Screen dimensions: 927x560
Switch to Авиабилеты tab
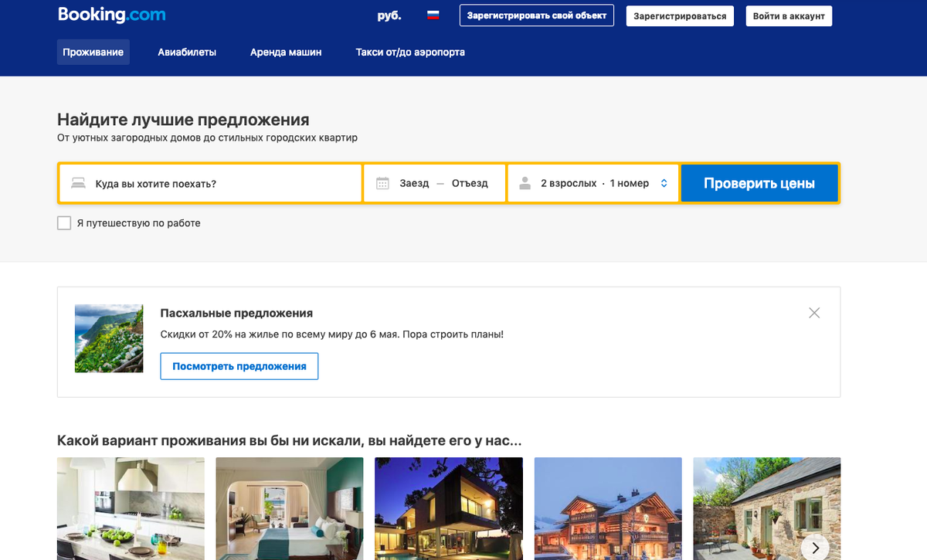click(187, 53)
